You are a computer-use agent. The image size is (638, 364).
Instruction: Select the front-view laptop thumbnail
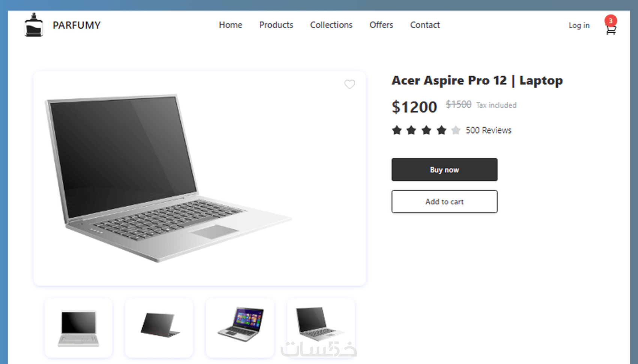(78, 328)
